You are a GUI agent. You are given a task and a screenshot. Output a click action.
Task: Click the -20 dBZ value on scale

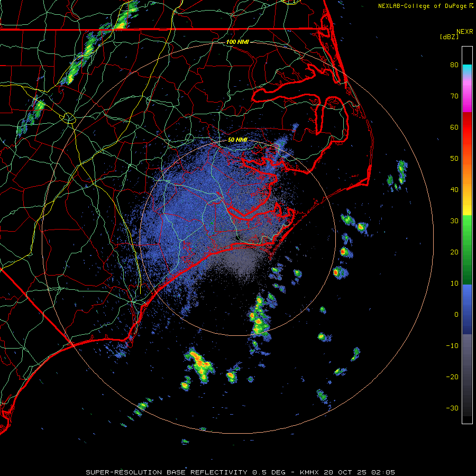452,377
